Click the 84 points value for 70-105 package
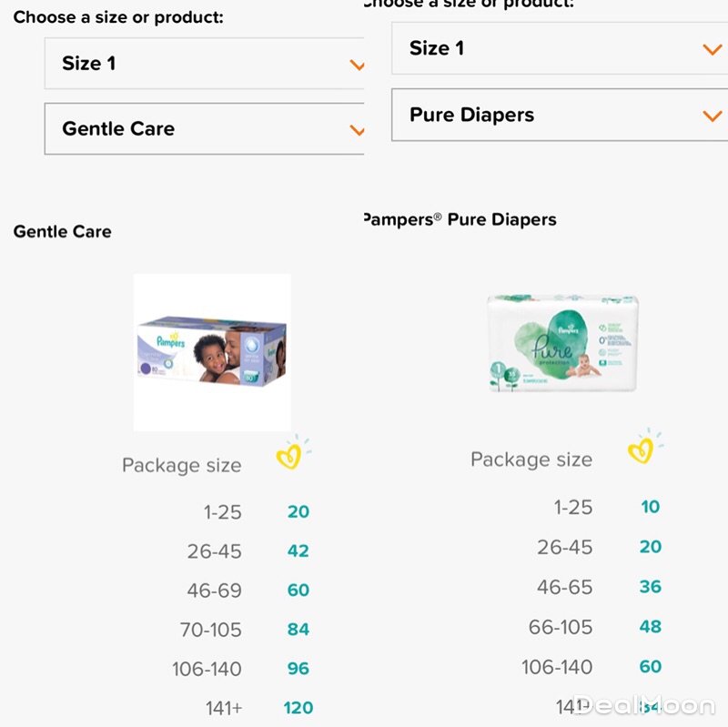This screenshot has height=727, width=728. [298, 630]
